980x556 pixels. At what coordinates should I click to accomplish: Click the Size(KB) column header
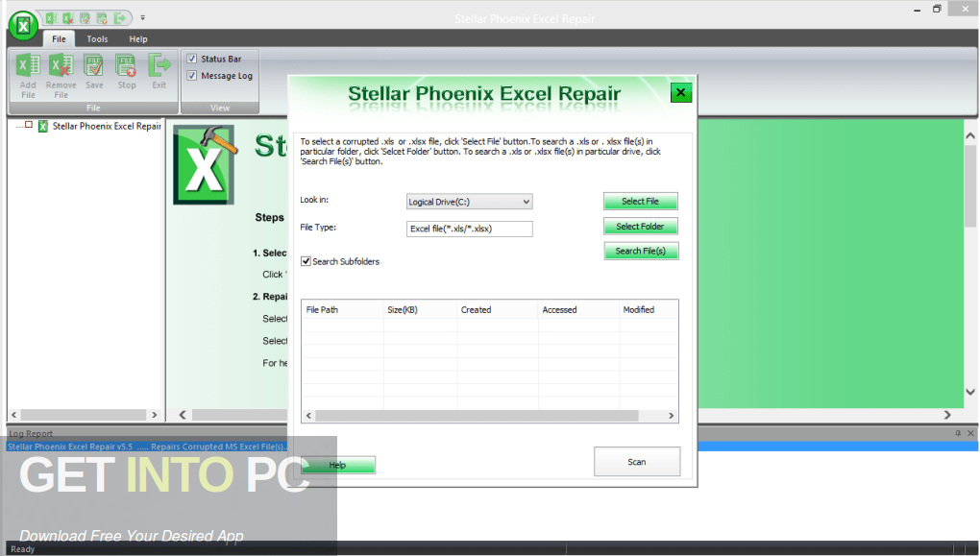[x=420, y=310]
